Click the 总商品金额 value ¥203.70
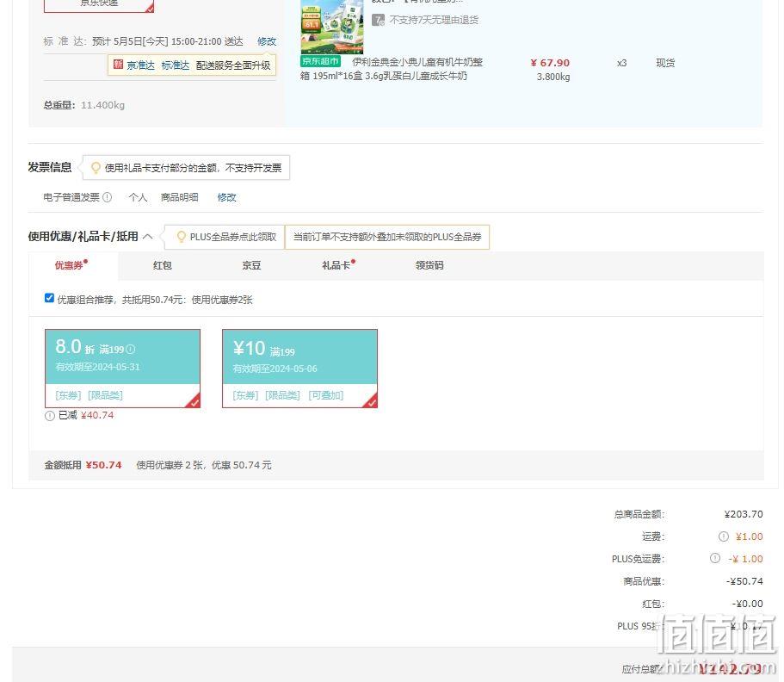The width and height of the screenshot is (784, 682). (x=744, y=514)
